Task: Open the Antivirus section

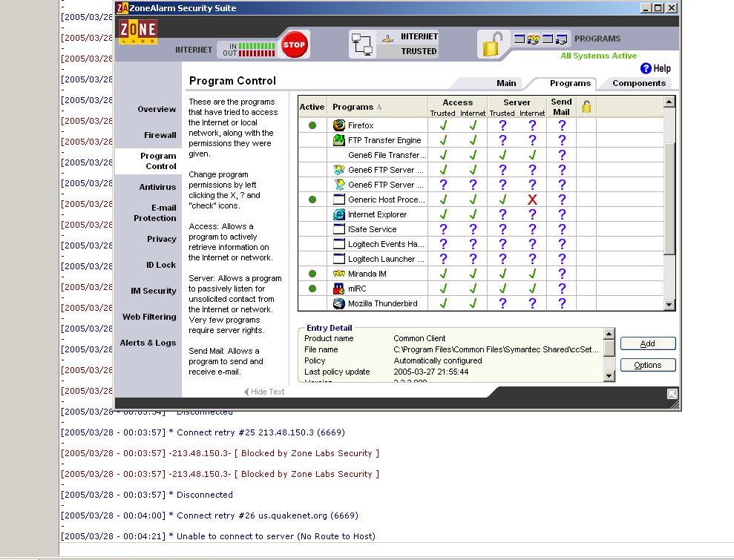Action: [x=157, y=187]
